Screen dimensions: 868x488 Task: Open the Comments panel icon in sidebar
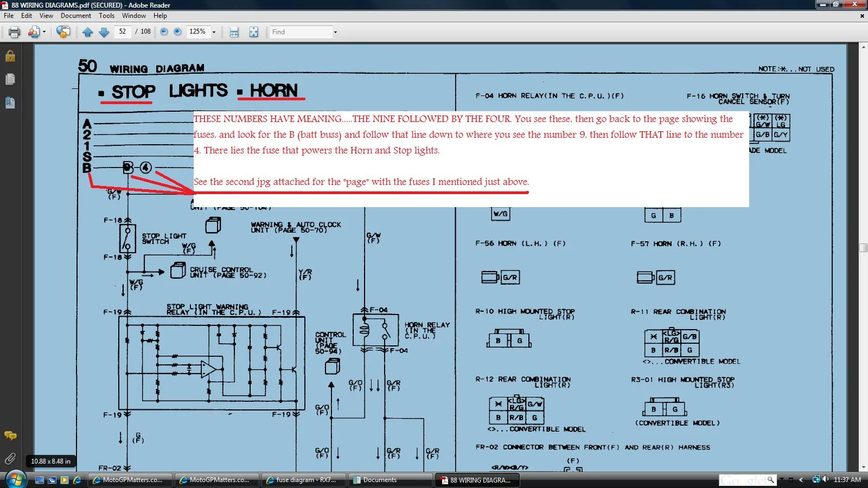[10, 435]
